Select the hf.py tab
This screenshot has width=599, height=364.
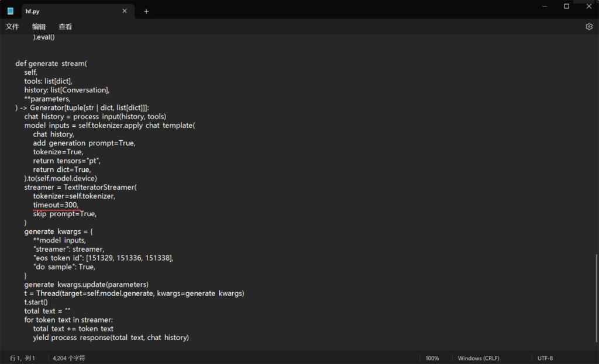[x=64, y=11]
